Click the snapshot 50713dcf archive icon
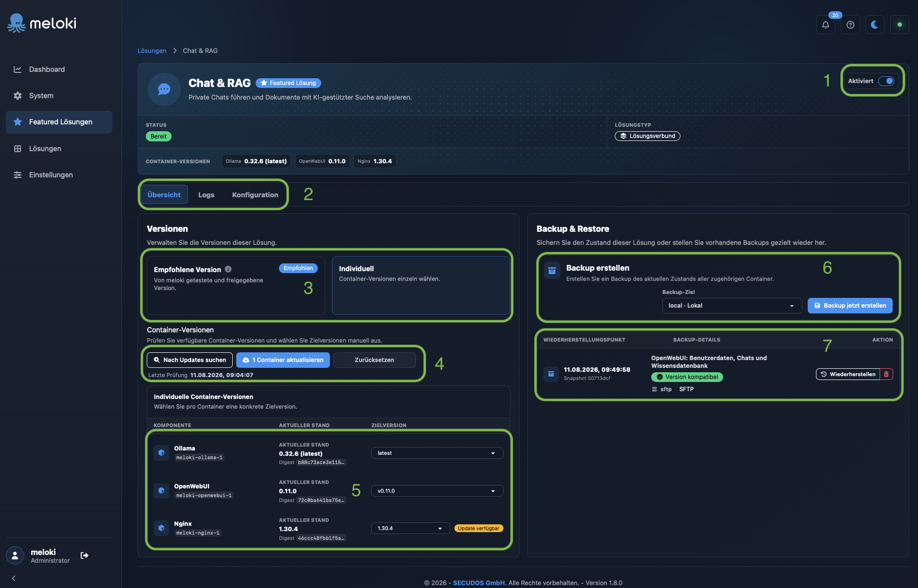This screenshot has height=588, width=918. [x=551, y=374]
